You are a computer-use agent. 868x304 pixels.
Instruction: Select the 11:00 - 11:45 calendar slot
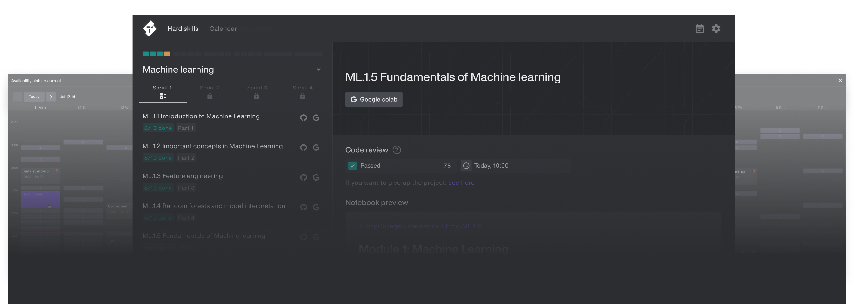40,199
